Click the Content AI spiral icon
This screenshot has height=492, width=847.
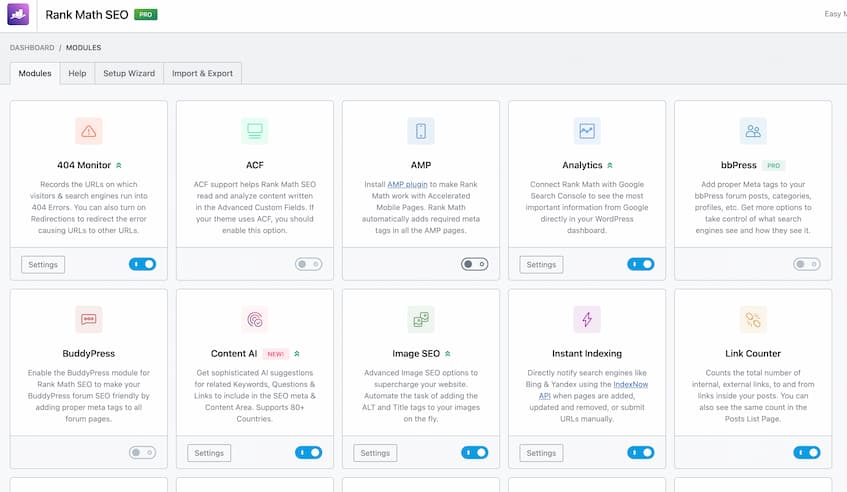(254, 319)
